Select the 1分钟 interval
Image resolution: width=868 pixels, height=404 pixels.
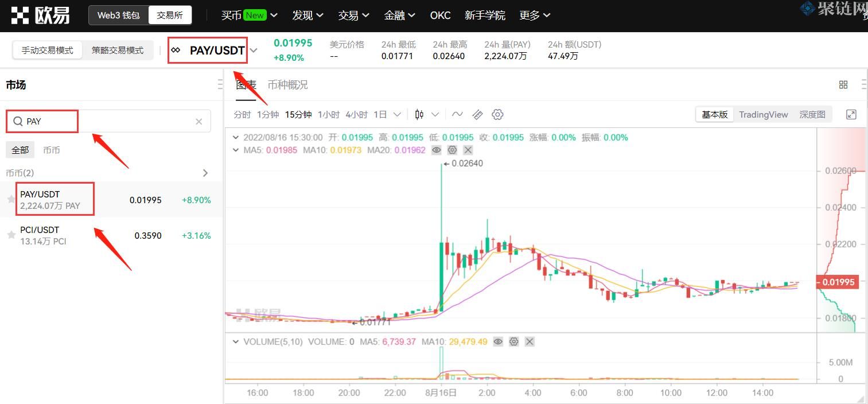pos(268,114)
